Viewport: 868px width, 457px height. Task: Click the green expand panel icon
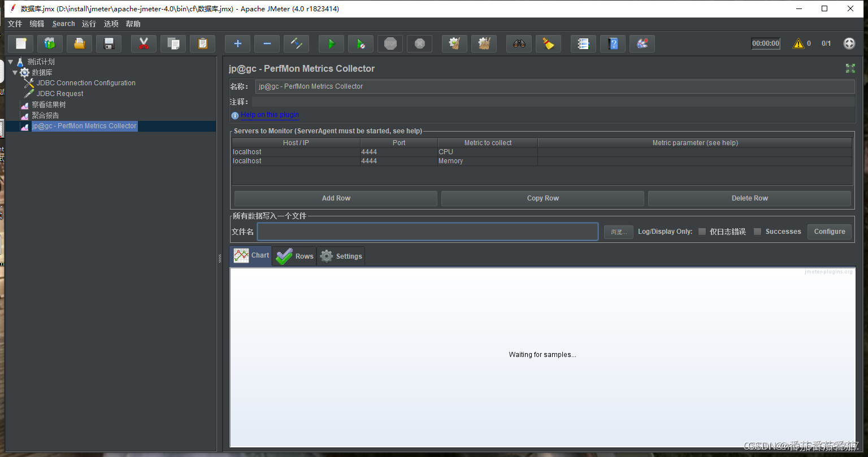tap(850, 68)
